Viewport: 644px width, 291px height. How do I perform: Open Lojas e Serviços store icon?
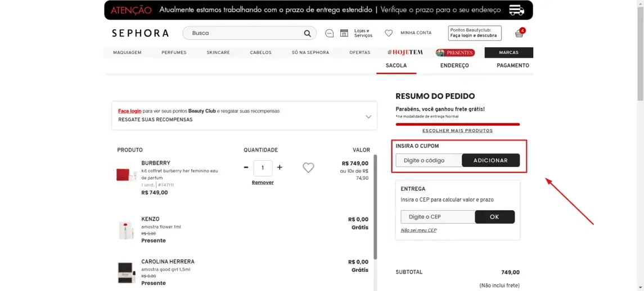(344, 33)
